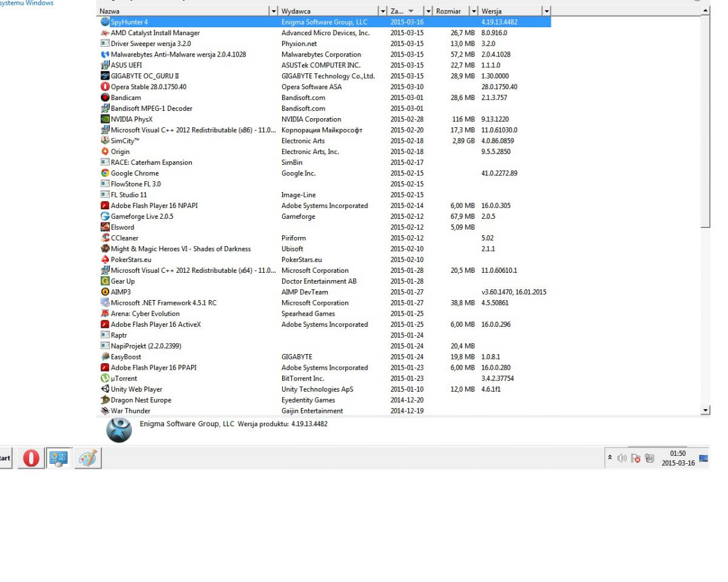Open Paint from the taskbar

click(87, 458)
